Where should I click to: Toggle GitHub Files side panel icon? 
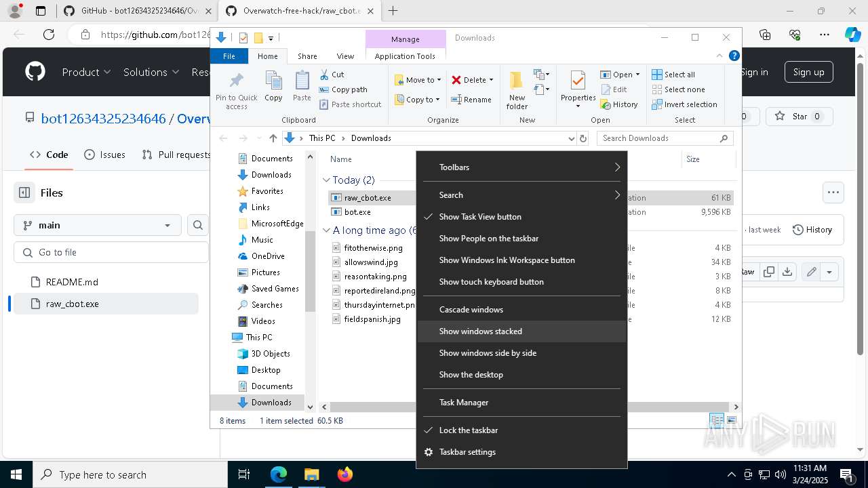(24, 192)
